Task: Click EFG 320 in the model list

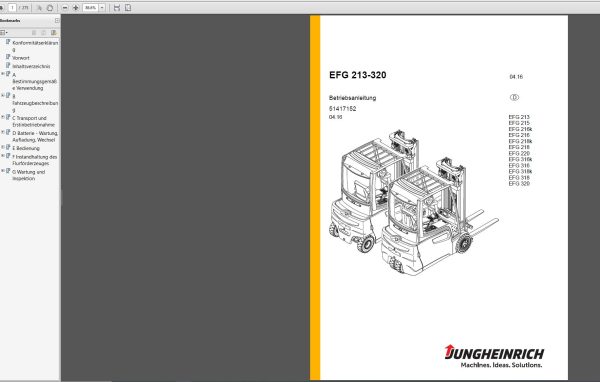Action: pos(519,184)
